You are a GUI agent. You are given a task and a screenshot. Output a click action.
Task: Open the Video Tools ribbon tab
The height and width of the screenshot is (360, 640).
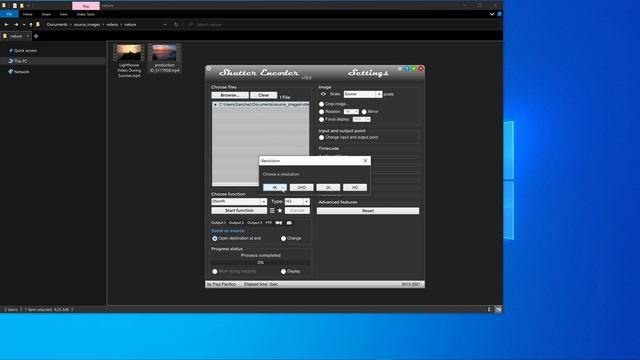[x=86, y=14]
